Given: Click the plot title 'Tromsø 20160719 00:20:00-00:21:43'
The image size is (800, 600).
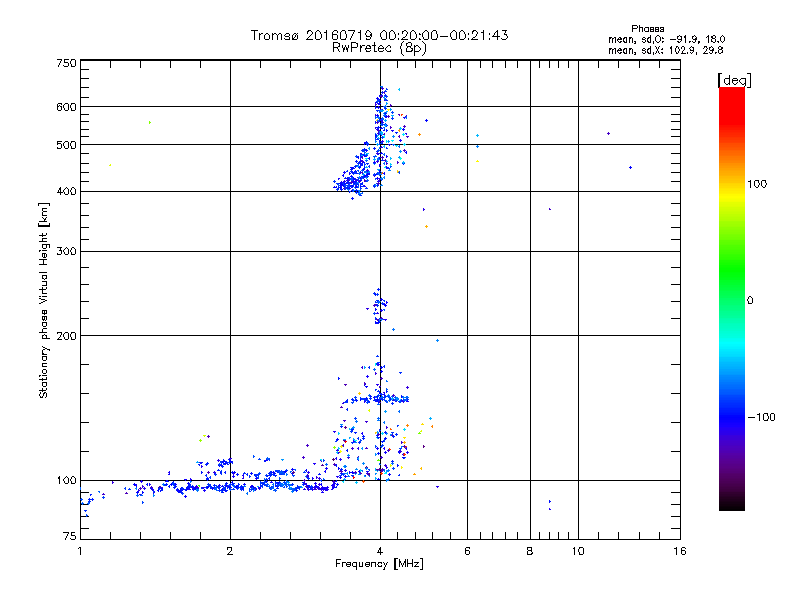Looking at the screenshot, I should pyautogui.click(x=379, y=35).
